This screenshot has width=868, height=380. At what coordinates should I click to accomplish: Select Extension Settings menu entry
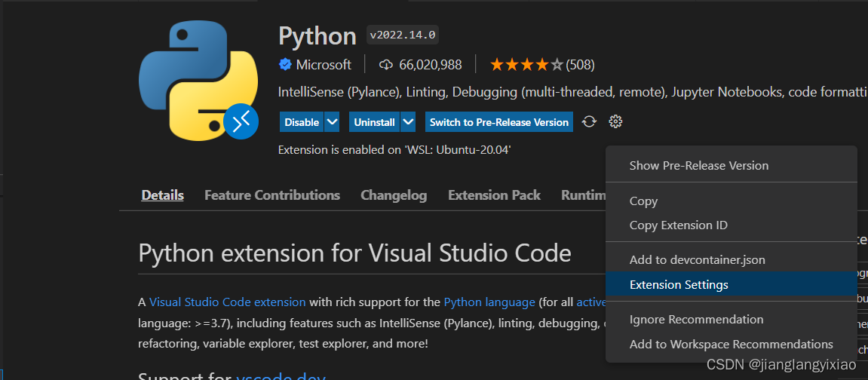[x=679, y=285]
